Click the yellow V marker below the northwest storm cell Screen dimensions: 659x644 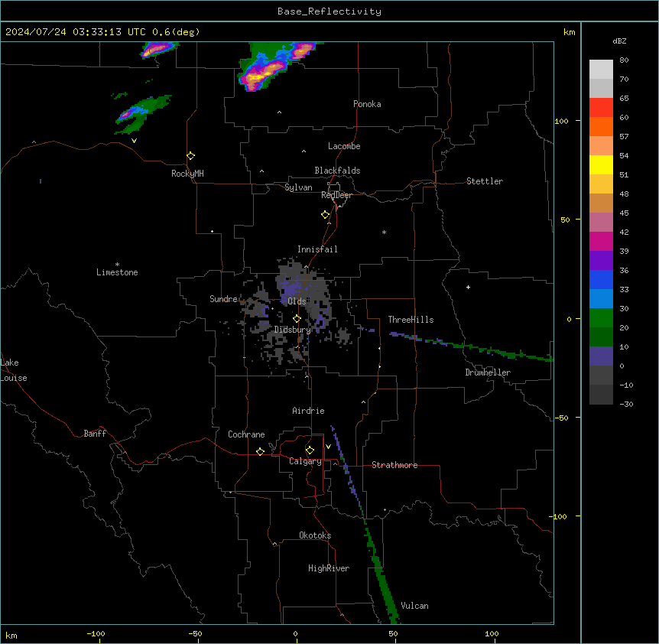pos(134,141)
